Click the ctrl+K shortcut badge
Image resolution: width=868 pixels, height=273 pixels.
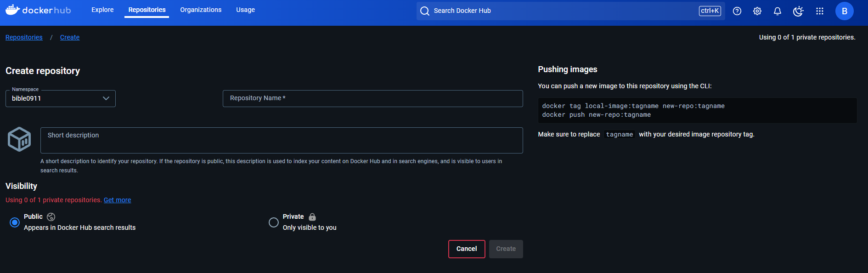pos(710,11)
